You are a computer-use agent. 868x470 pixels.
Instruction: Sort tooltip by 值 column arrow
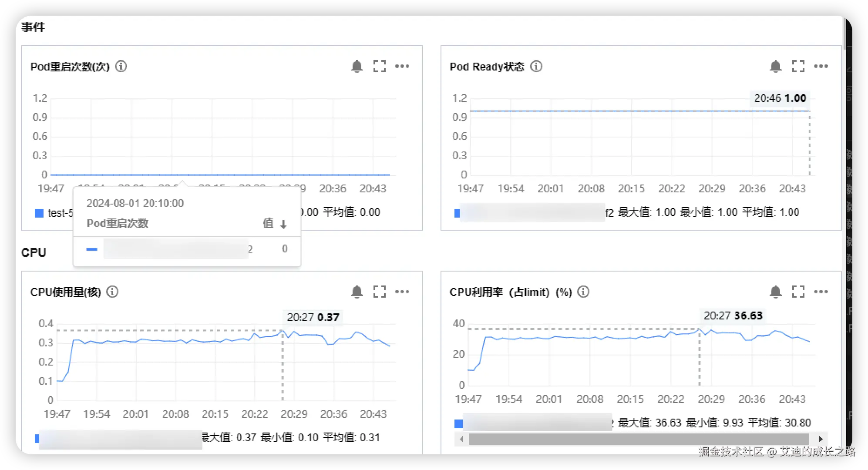283,225
